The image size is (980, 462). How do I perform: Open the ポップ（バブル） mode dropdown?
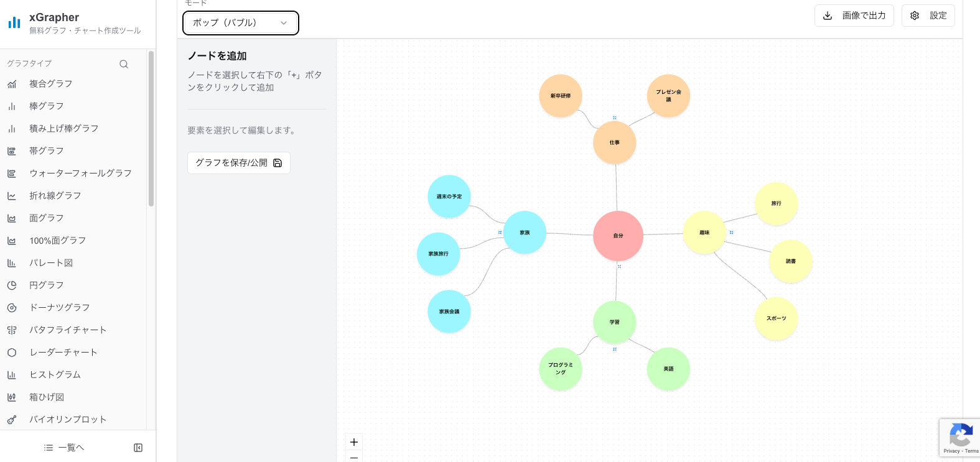point(240,23)
